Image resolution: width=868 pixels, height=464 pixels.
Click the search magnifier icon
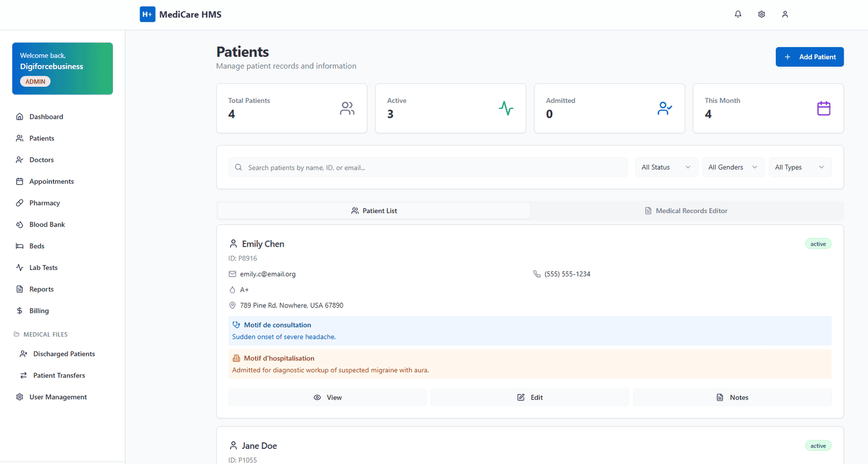coord(238,167)
